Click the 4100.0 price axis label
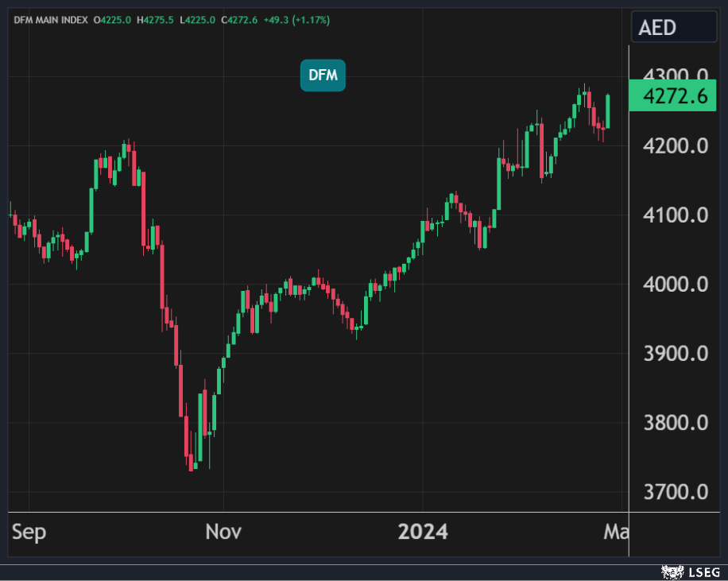The image size is (728, 581). (676, 215)
